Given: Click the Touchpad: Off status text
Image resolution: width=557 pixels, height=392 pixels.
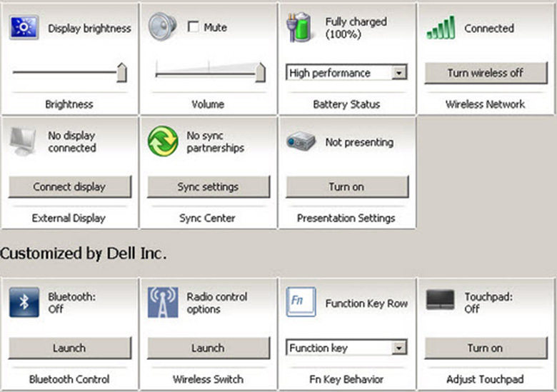Looking at the screenshot, I should pyautogui.click(x=488, y=303).
